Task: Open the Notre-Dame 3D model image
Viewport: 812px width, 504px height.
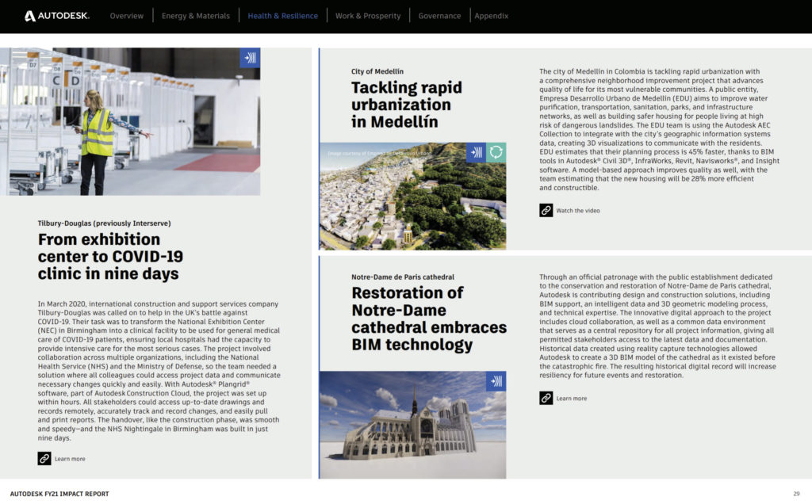Action: pos(412,425)
